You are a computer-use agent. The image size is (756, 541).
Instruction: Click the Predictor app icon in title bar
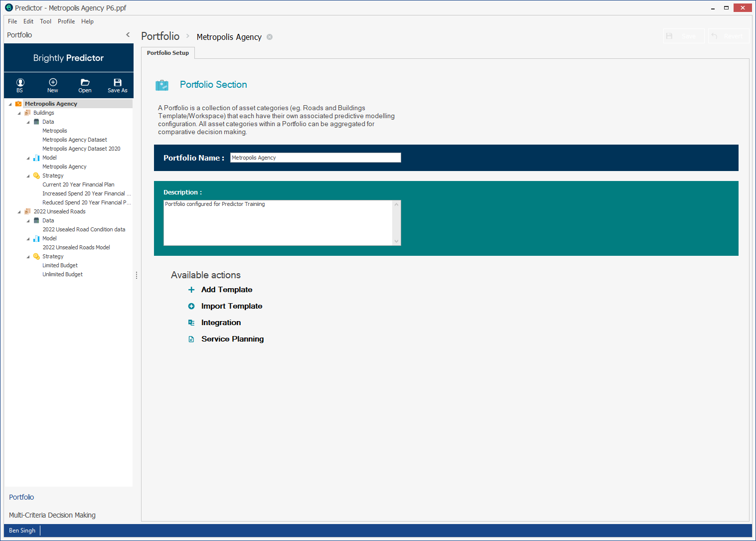8,7
